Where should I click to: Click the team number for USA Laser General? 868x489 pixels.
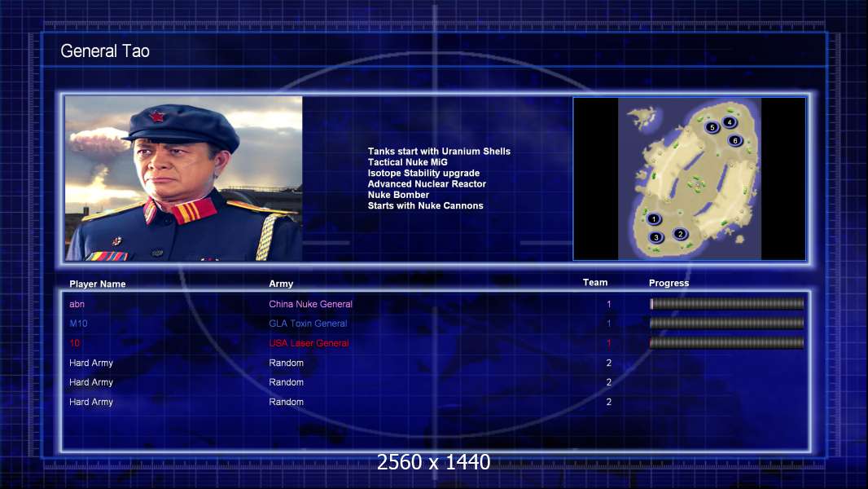pyautogui.click(x=609, y=343)
